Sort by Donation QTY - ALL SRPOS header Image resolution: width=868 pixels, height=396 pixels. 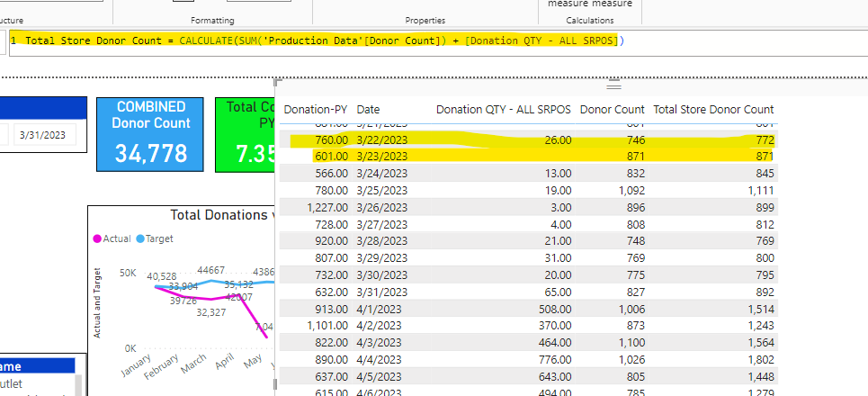click(503, 110)
